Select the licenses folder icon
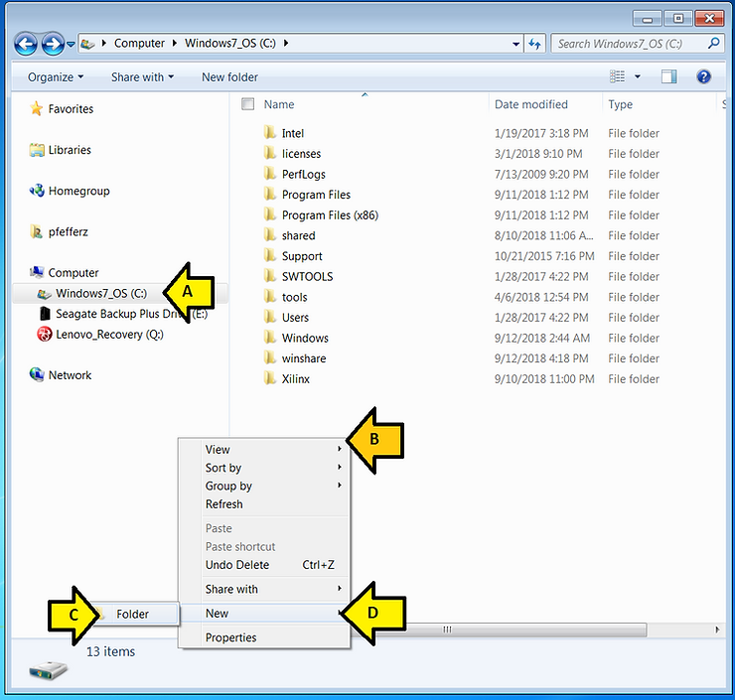This screenshot has width=735, height=700. coord(269,153)
